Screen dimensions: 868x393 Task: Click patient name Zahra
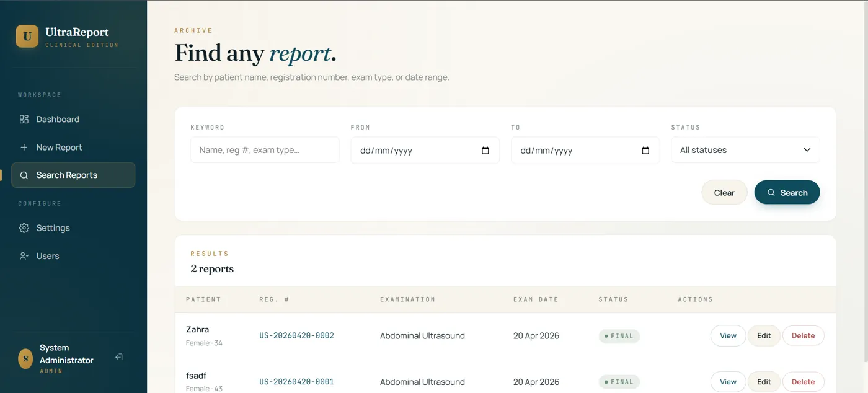(x=197, y=329)
